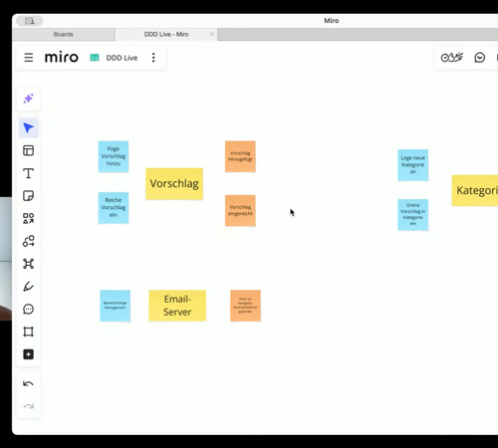The height and width of the screenshot is (448, 498).
Task: Open board options three-dot menu
Action: click(x=153, y=58)
